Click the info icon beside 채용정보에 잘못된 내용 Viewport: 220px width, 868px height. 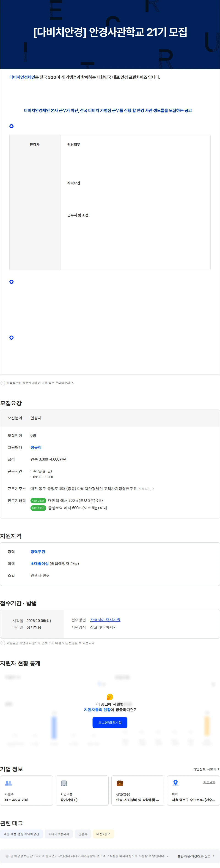[x=3, y=383]
